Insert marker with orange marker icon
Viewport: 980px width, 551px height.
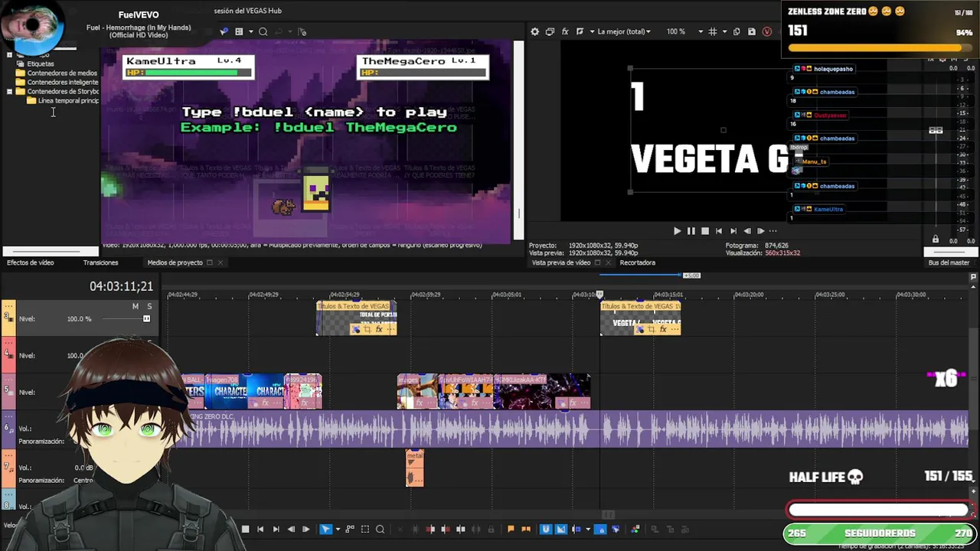511,529
